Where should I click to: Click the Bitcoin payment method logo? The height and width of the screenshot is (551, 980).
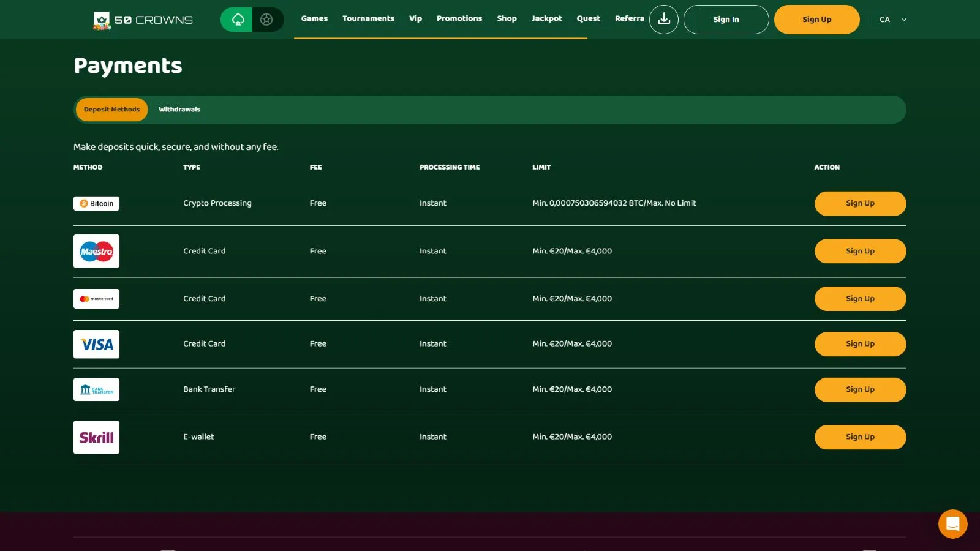tap(96, 203)
